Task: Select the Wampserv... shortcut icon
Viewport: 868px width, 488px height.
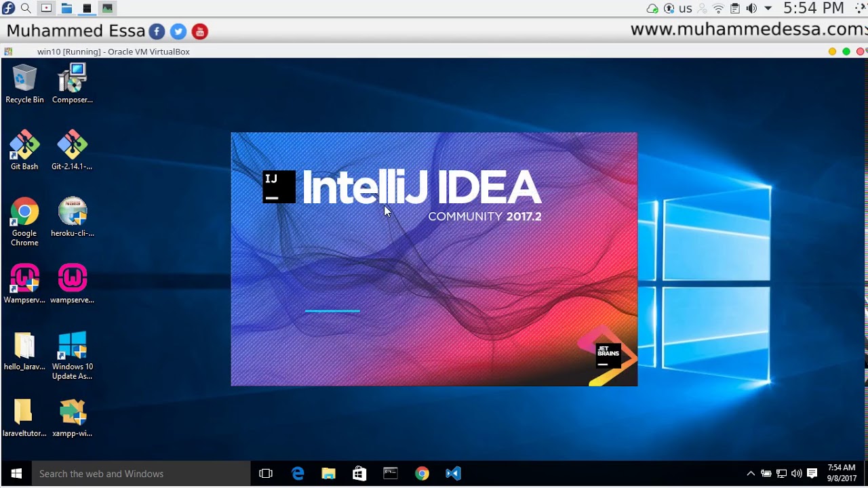Action: (24, 284)
